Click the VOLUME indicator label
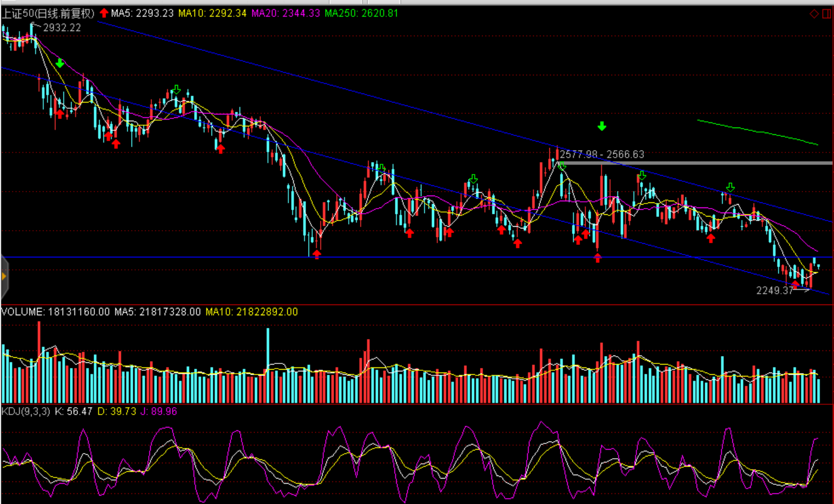The image size is (834, 504). [23, 312]
